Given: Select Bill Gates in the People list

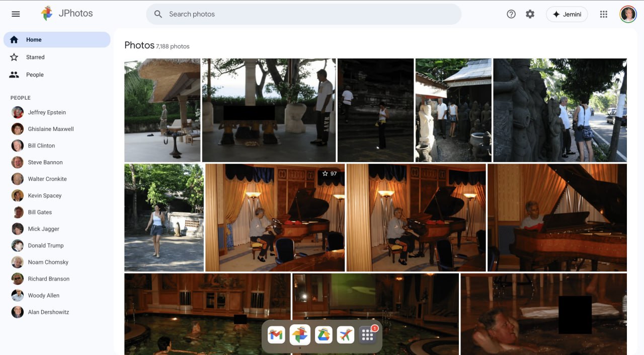Looking at the screenshot, I should pos(40,212).
